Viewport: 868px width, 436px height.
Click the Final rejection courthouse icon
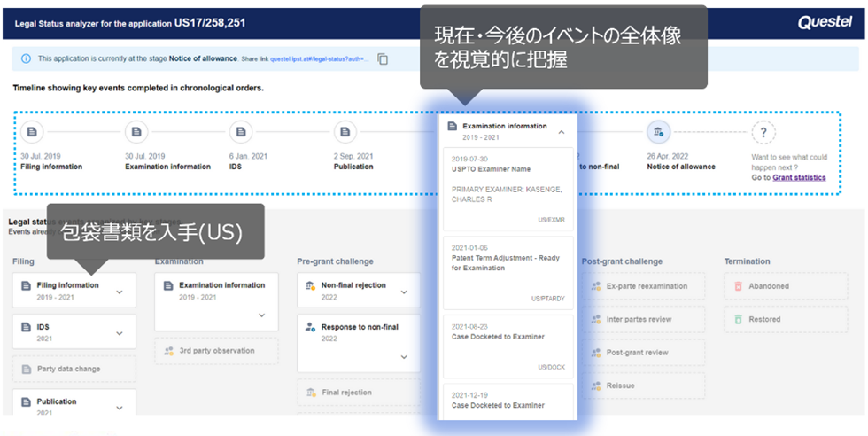click(311, 393)
